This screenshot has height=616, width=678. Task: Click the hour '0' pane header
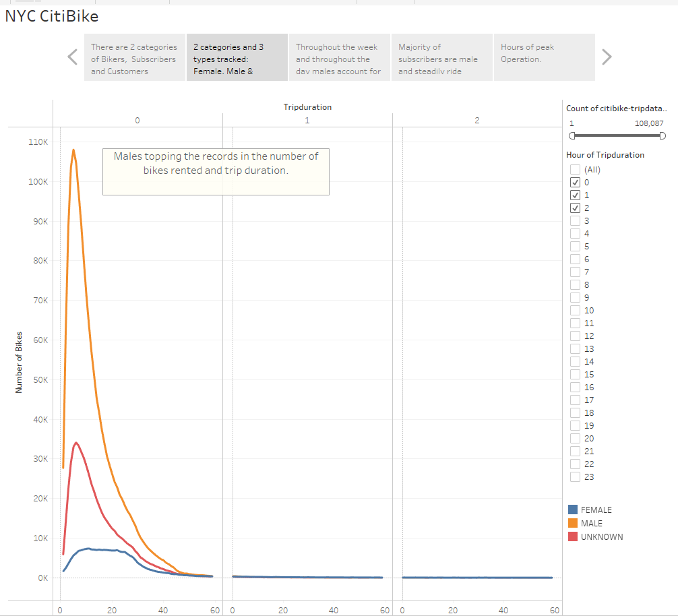(x=137, y=121)
